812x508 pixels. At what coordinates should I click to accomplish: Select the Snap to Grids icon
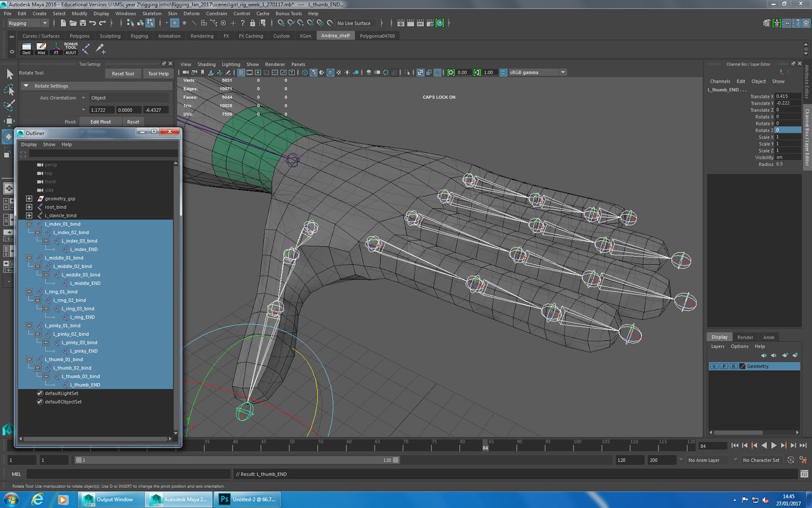click(282, 23)
